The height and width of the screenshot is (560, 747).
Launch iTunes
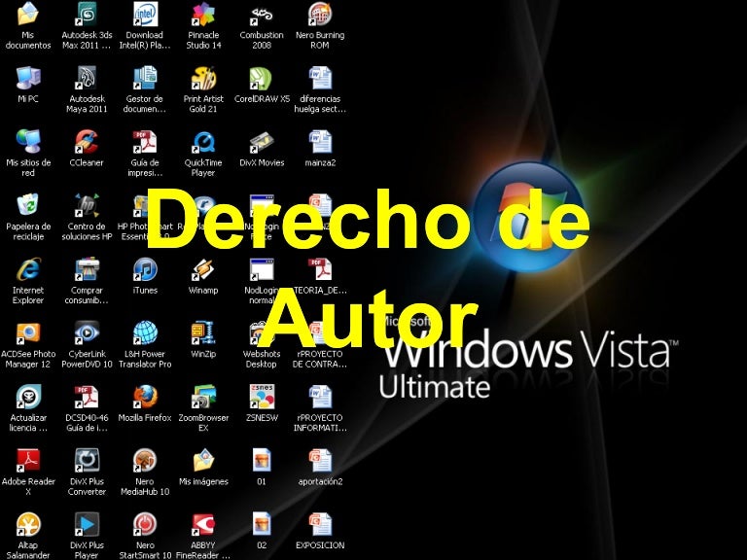point(145,269)
